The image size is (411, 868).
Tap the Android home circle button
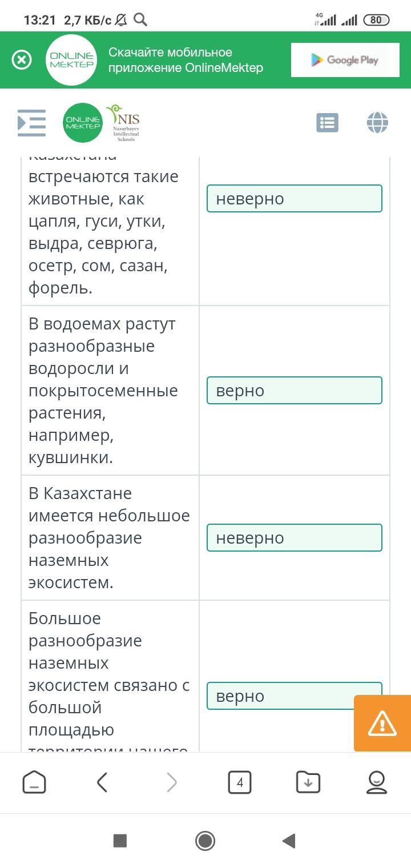click(205, 841)
